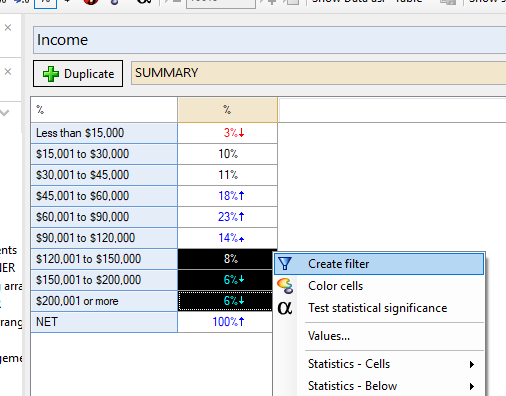506x396 pixels.
Task: Click the Duplicate button
Action: pyautogui.click(x=78, y=74)
